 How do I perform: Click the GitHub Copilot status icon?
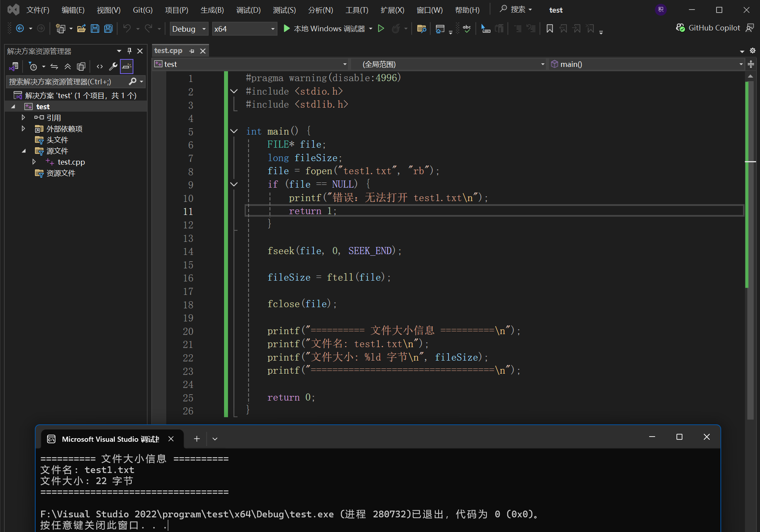[x=680, y=28]
